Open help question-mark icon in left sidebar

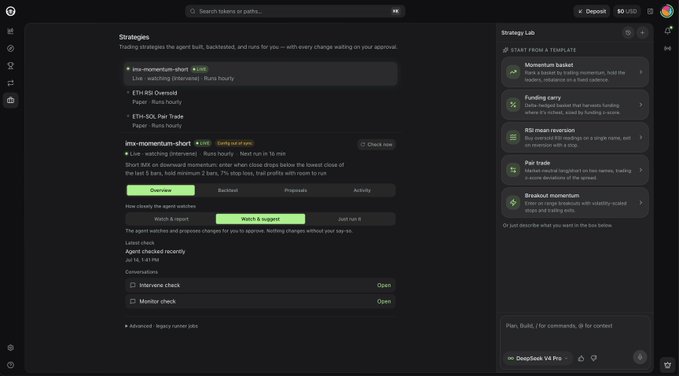coord(11,365)
